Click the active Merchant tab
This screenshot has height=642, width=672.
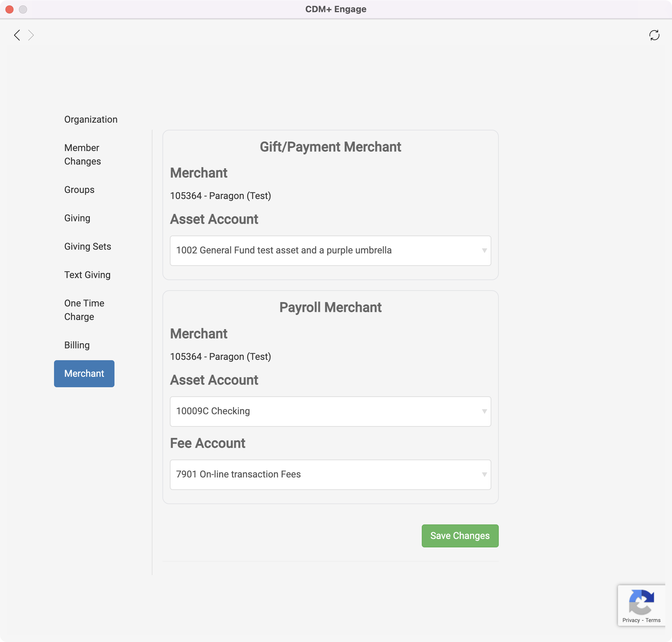pyautogui.click(x=84, y=373)
